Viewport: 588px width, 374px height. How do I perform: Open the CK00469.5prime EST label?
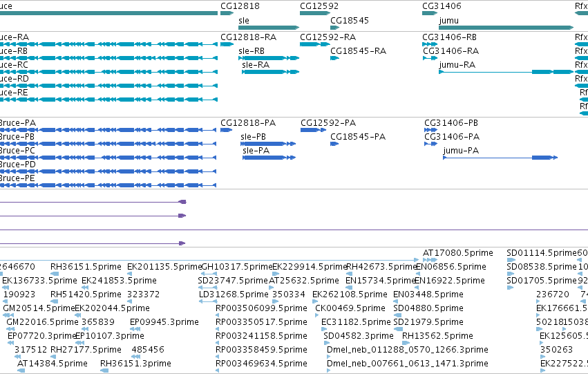click(x=350, y=308)
